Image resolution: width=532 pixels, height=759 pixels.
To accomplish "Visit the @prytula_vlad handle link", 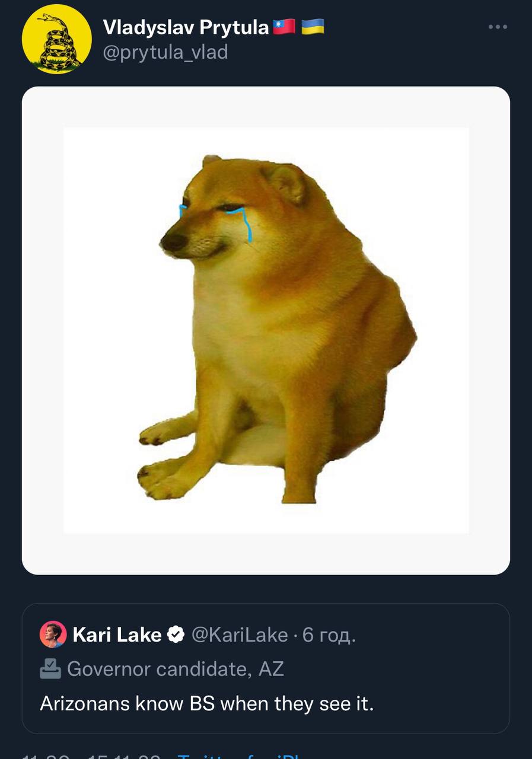I will pos(165,52).
